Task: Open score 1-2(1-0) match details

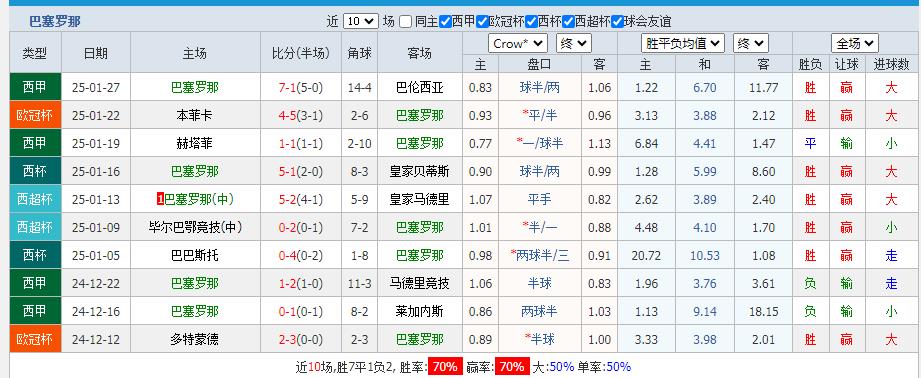Action: (x=301, y=284)
